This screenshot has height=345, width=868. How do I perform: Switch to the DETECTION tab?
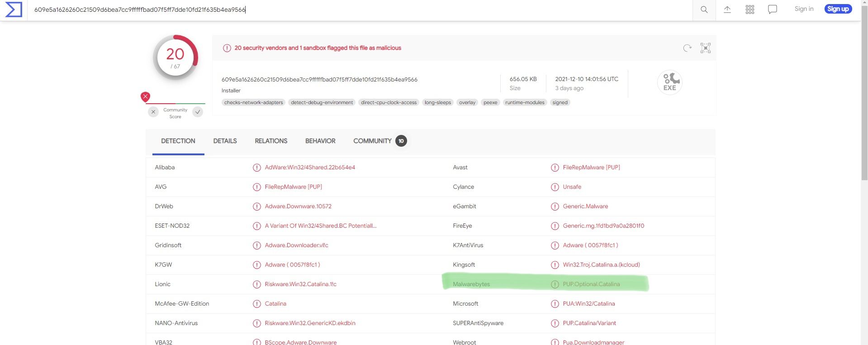coord(178,141)
